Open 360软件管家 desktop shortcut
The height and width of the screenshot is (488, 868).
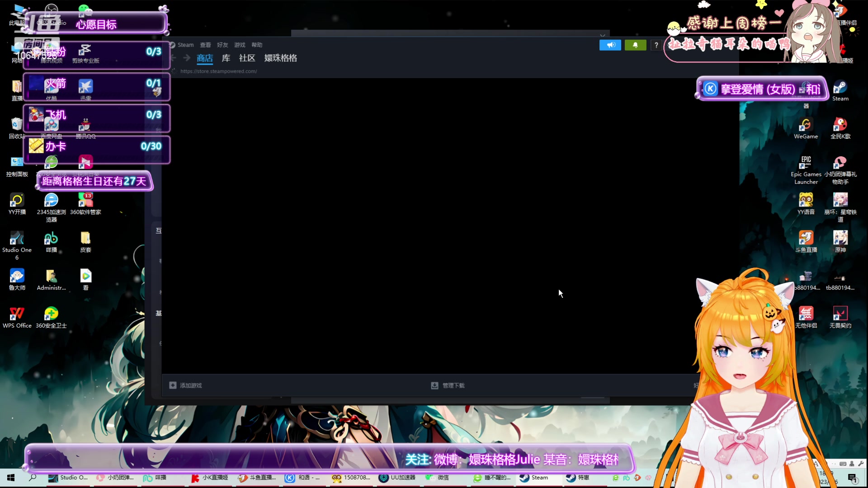[85, 204]
